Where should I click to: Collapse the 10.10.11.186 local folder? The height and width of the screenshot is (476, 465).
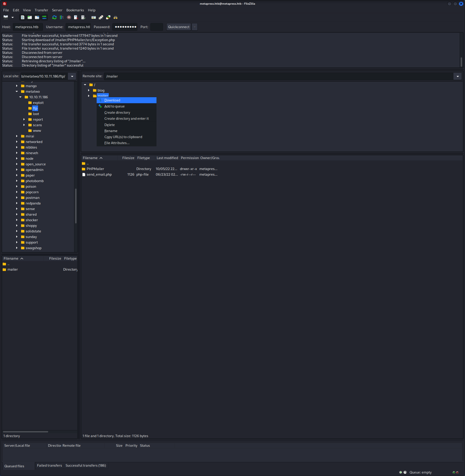tap(21, 97)
